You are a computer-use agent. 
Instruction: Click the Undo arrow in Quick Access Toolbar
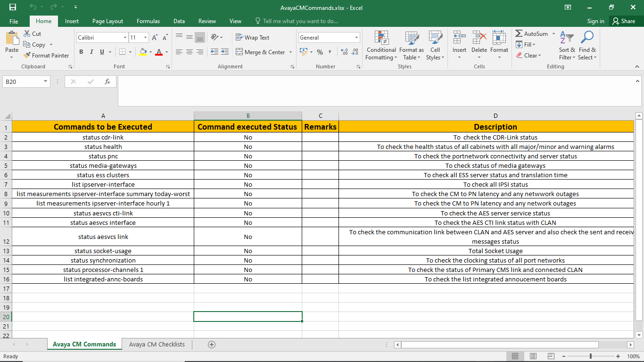[33, 7]
